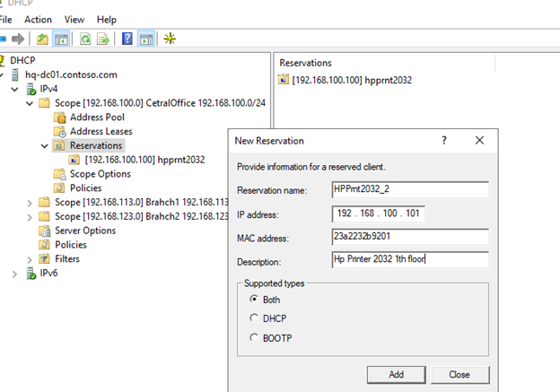Select [192.168.100.100] hpprnt2032 tree item
This screenshot has height=392, width=560.
coord(144,160)
